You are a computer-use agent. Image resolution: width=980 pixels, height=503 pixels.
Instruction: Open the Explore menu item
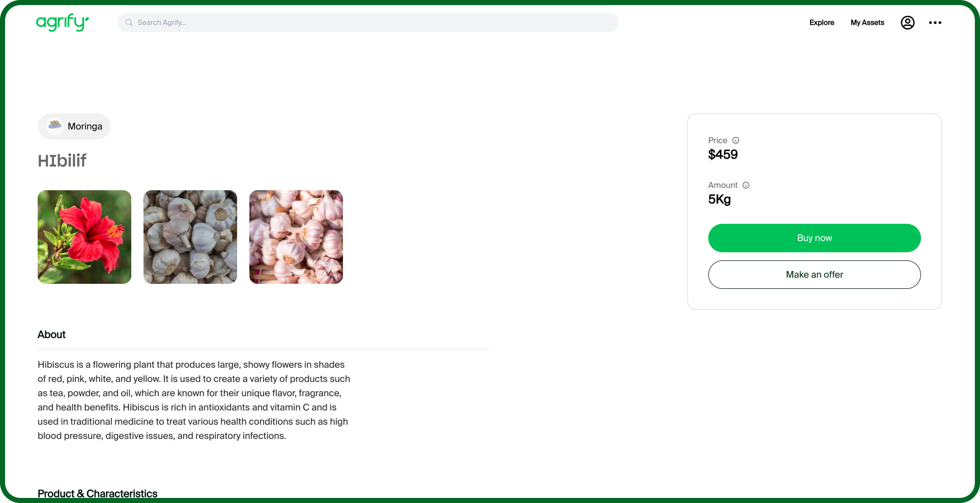(x=822, y=22)
